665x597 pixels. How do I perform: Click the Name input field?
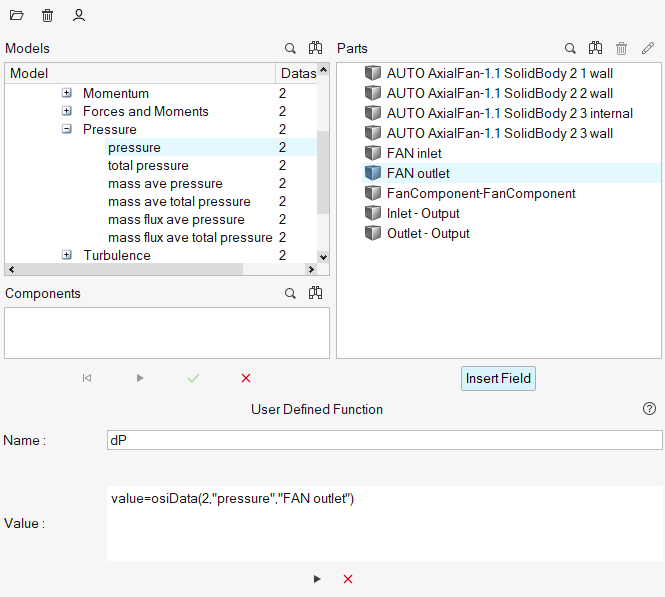tap(384, 440)
